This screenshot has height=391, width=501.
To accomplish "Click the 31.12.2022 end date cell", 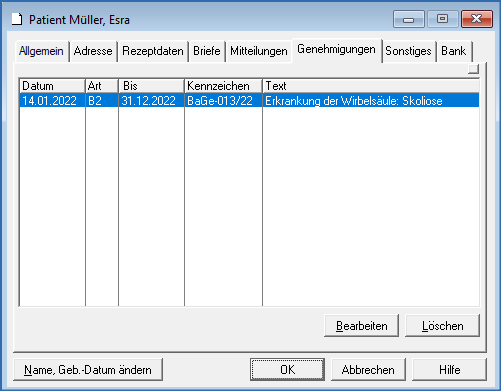I will point(151,101).
